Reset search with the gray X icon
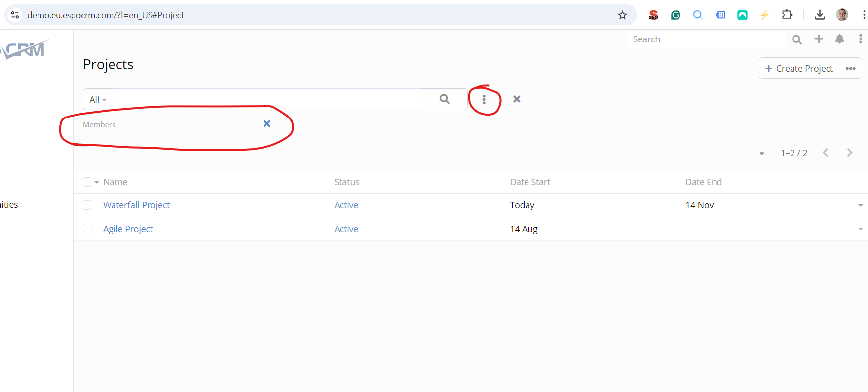The width and height of the screenshot is (868, 392). [517, 99]
